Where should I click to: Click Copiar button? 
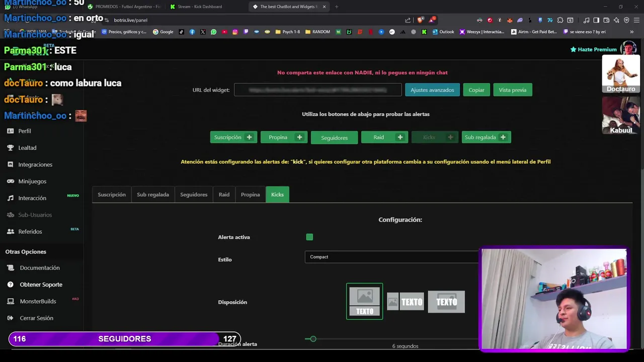476,90
